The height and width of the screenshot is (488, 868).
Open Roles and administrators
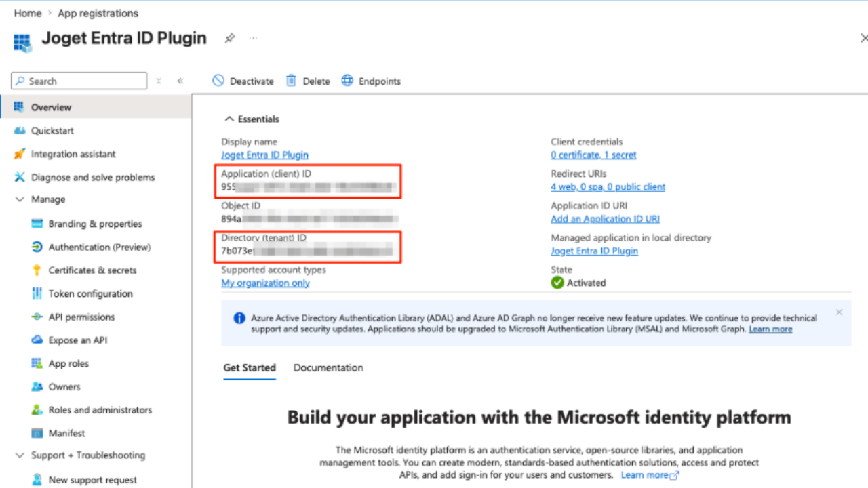(x=100, y=410)
